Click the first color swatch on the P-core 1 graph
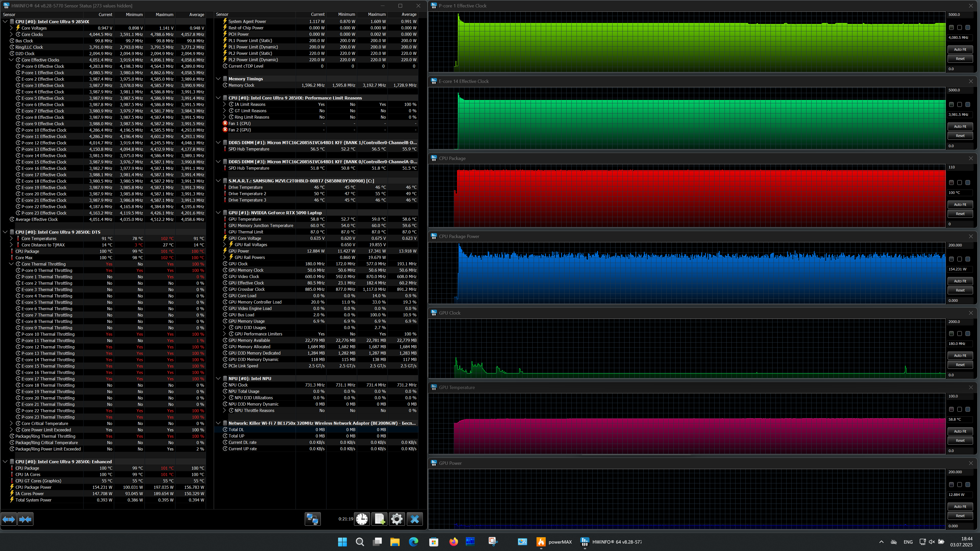 pyautogui.click(x=951, y=27)
